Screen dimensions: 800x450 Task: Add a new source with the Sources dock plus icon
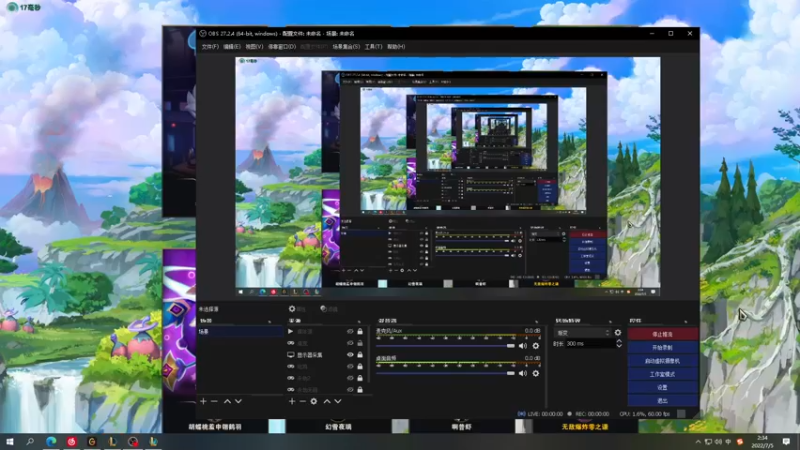[292, 402]
